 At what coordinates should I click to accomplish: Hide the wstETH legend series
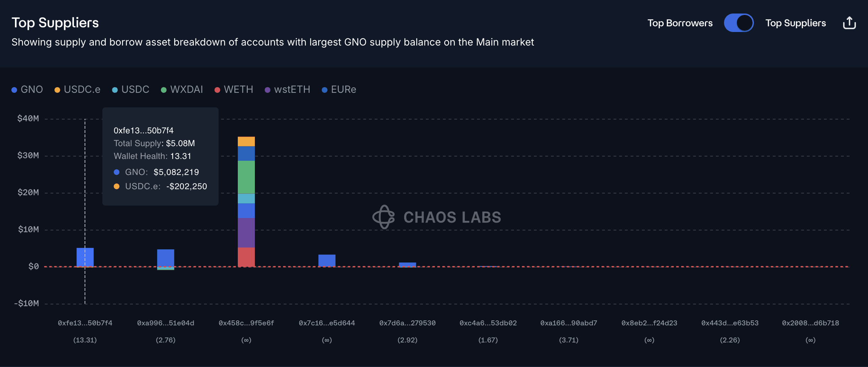click(288, 90)
